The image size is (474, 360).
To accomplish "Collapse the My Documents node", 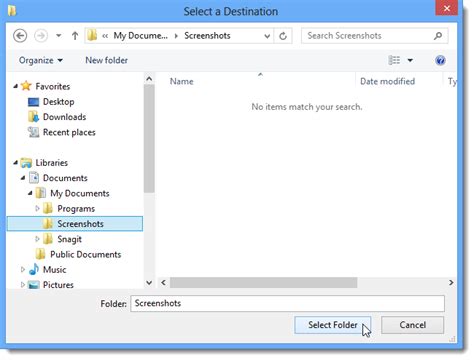I will point(30,193).
